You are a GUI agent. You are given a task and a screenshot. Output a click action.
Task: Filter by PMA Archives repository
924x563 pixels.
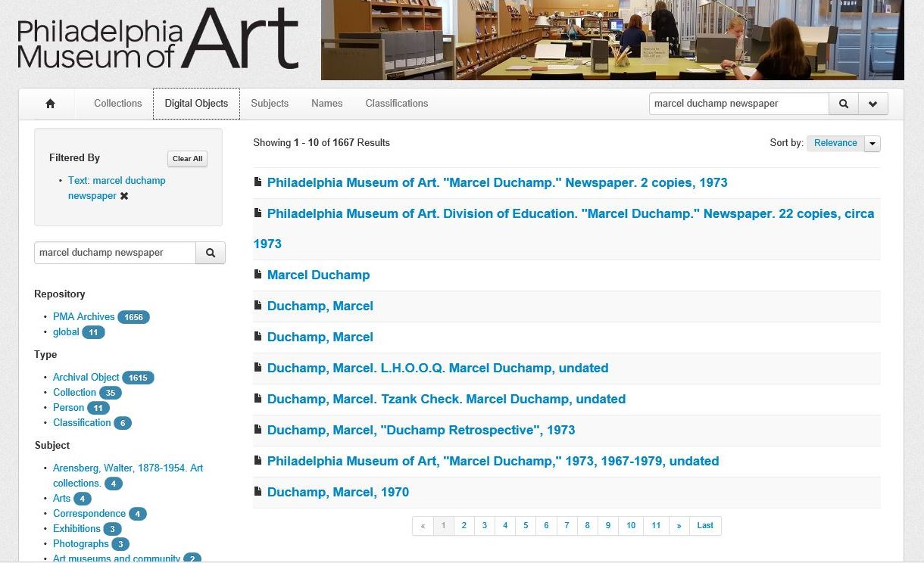coord(84,317)
